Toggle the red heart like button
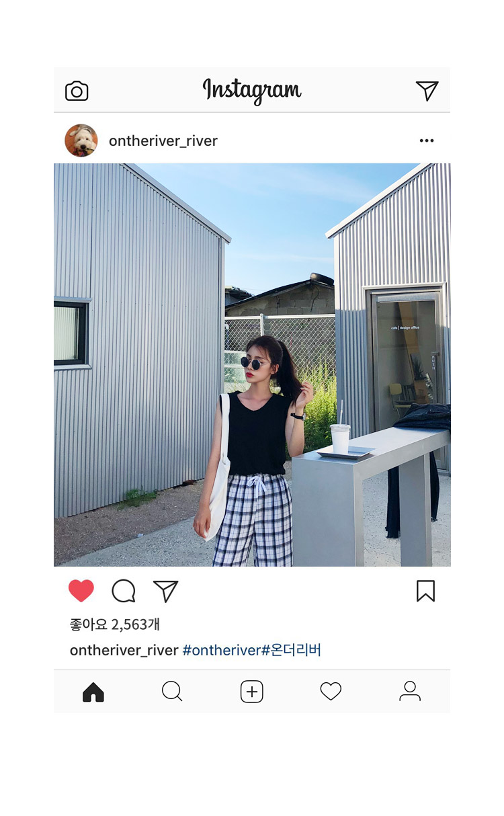 81,591
